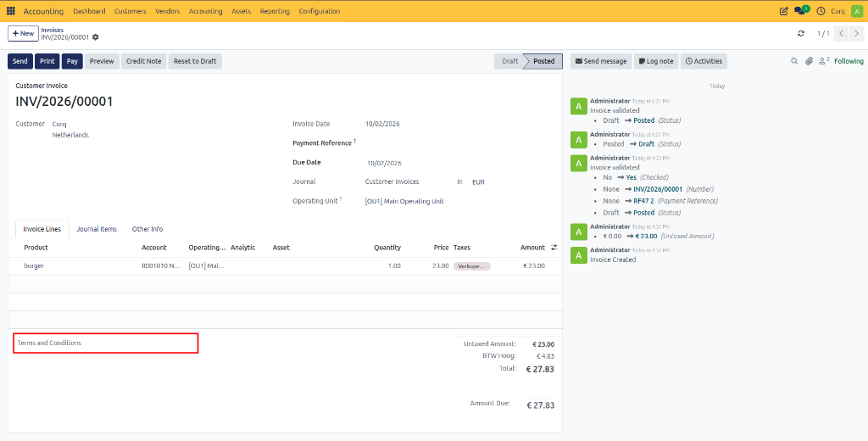Click the 8001010 account cell
The image size is (868, 441).
pos(161,266)
